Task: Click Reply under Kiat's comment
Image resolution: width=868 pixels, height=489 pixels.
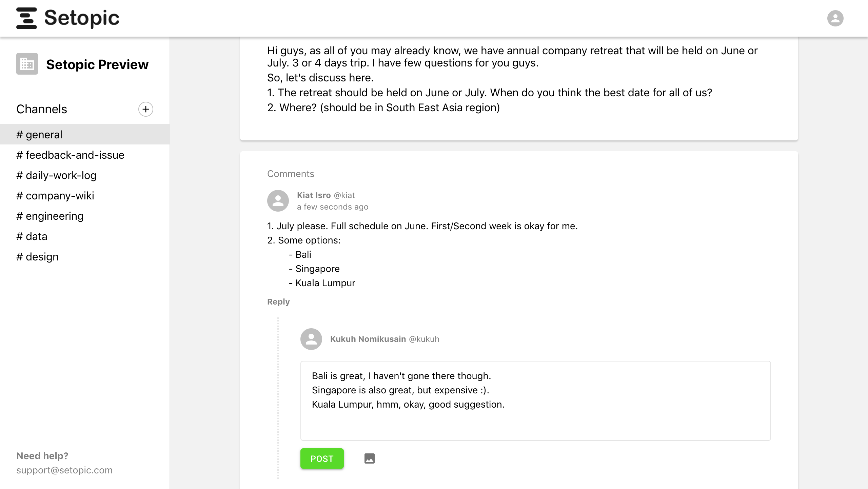Action: click(278, 302)
